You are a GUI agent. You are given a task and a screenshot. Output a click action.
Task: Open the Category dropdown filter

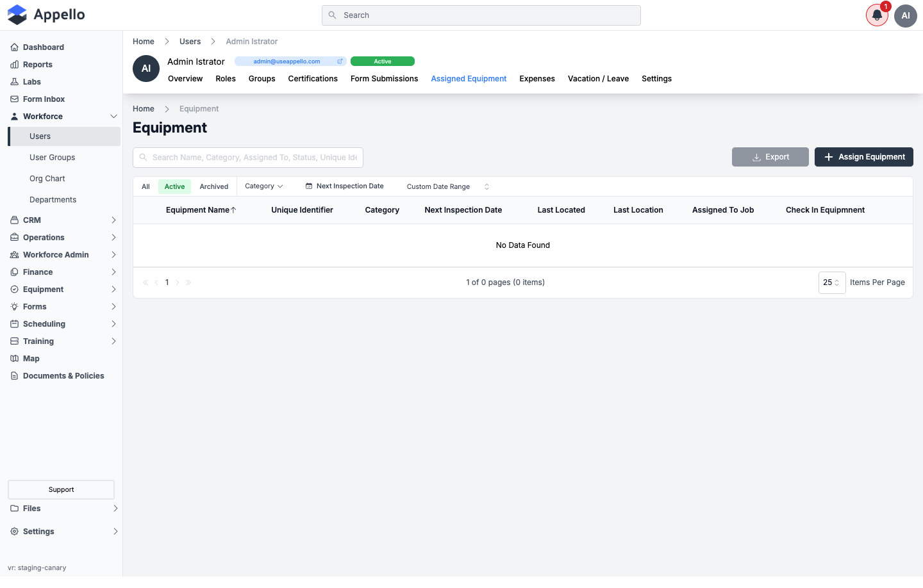coord(263,186)
